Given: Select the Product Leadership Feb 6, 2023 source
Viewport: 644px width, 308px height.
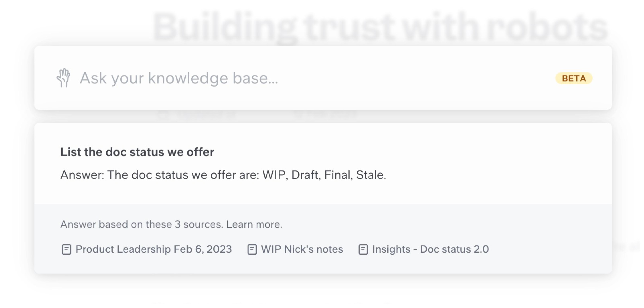Looking at the screenshot, I should click(x=154, y=249).
